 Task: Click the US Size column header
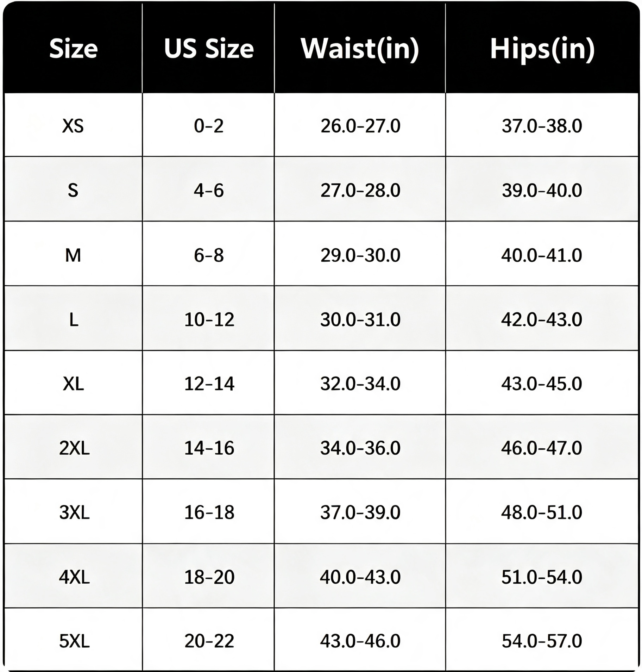209,48
